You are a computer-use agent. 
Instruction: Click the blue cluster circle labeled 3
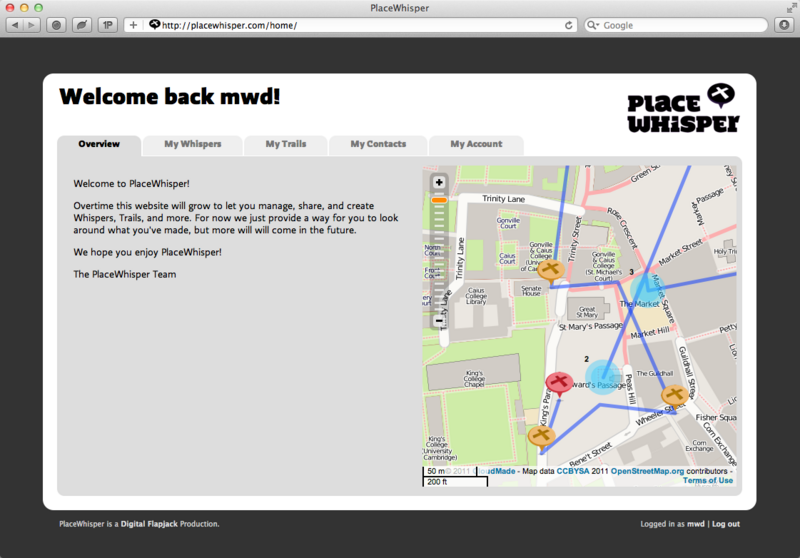(x=647, y=289)
